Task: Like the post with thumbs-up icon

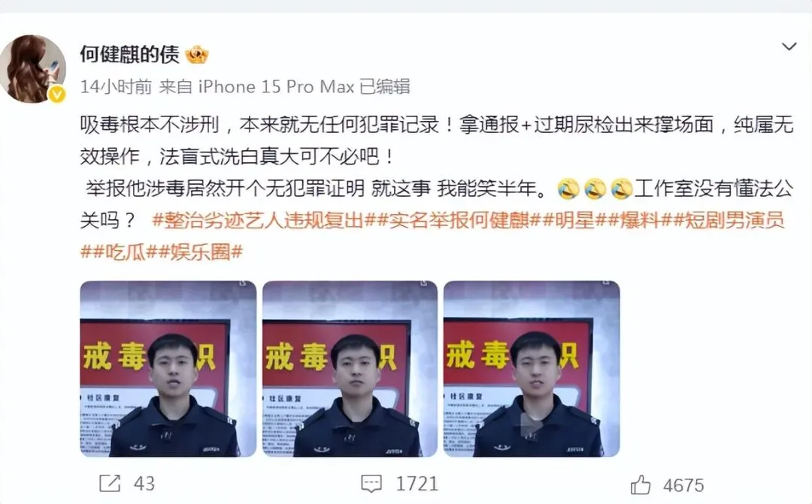Action: point(641,485)
